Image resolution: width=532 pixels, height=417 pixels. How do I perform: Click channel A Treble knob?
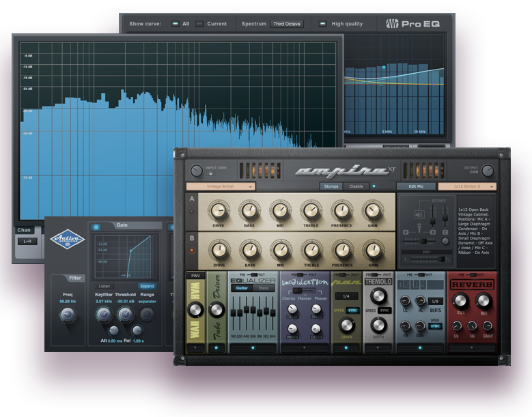tap(311, 210)
